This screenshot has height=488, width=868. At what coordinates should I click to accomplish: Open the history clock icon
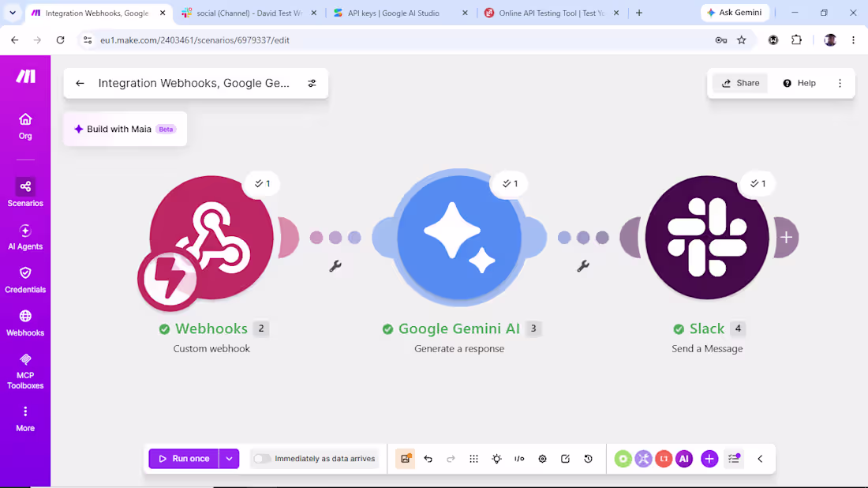[589, 459]
